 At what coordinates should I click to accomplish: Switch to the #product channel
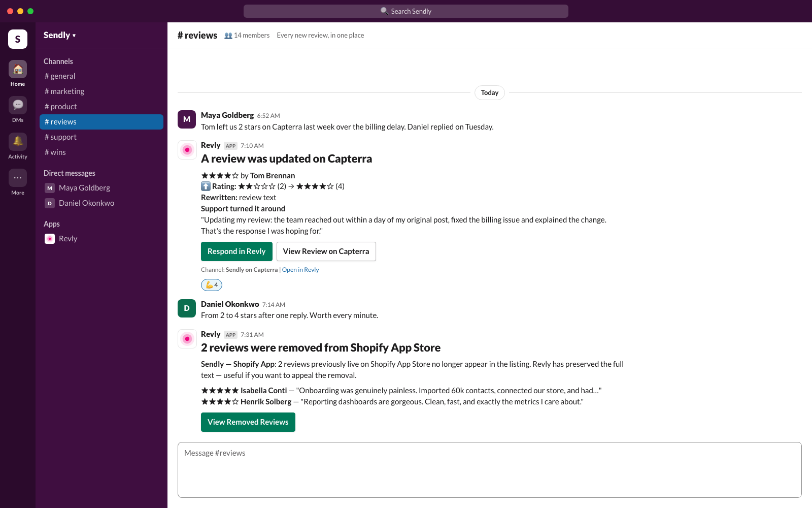click(101, 107)
